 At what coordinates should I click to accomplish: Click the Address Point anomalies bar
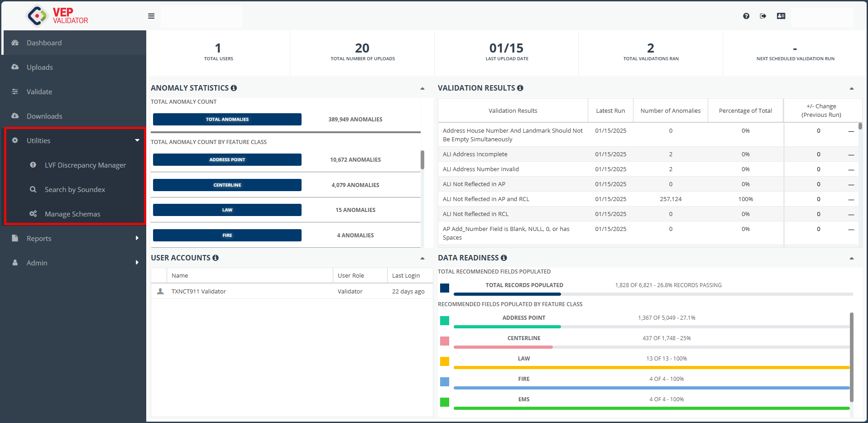pos(227,159)
